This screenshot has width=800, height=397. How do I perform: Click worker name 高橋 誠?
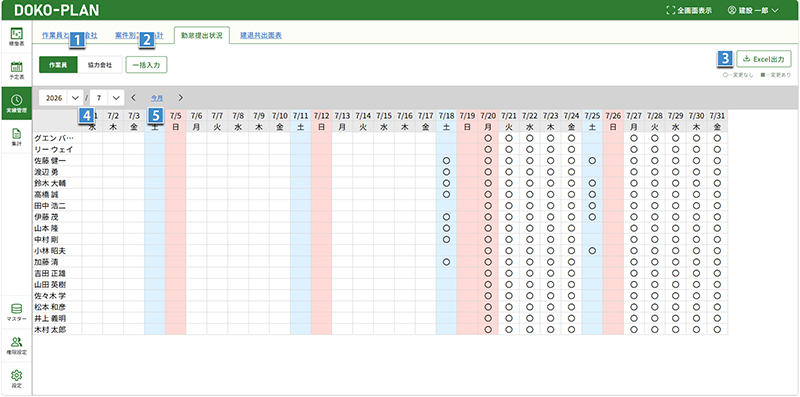(46, 194)
